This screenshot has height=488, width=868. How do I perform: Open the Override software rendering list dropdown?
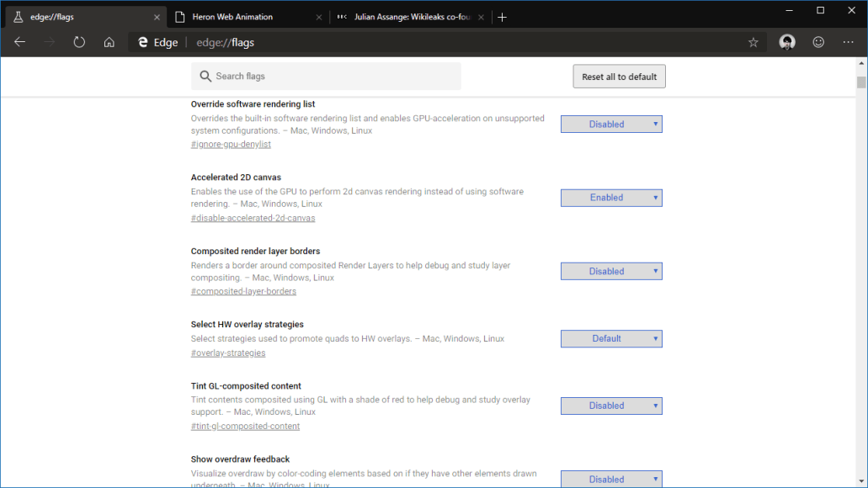tap(611, 124)
